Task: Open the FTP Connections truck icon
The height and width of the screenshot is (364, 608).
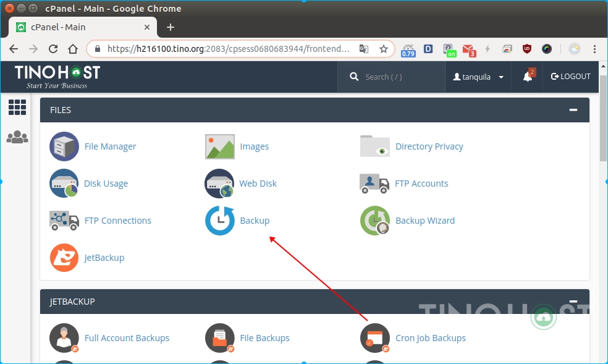Action: [64, 221]
